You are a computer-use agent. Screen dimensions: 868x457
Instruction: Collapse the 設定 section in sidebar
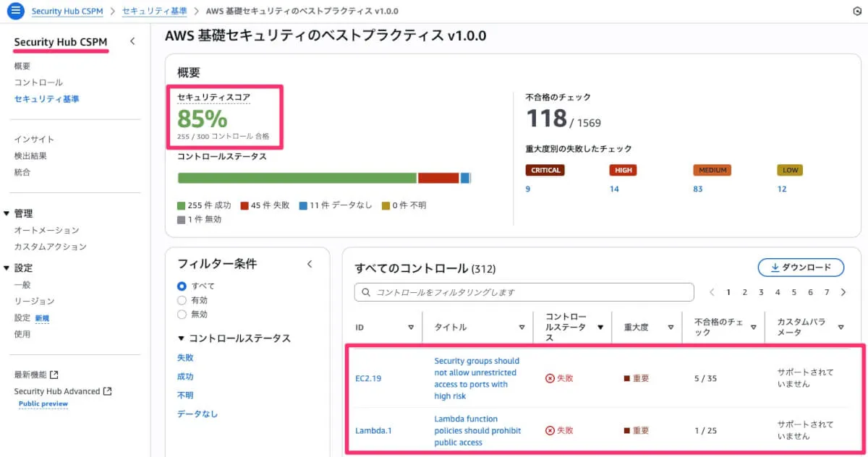tap(7, 268)
